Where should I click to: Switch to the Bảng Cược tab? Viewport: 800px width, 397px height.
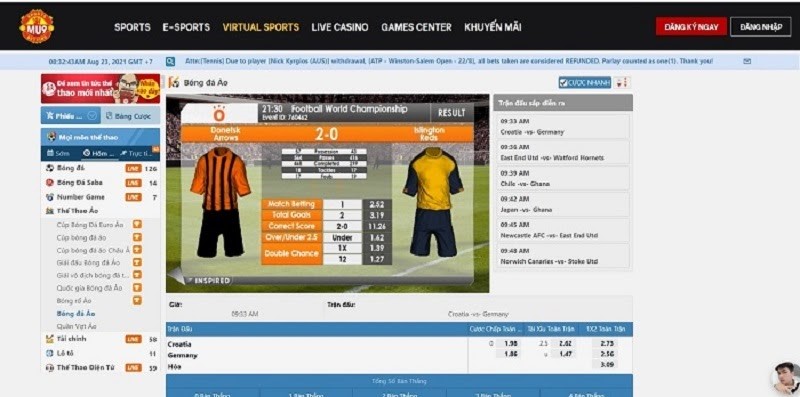point(130,116)
